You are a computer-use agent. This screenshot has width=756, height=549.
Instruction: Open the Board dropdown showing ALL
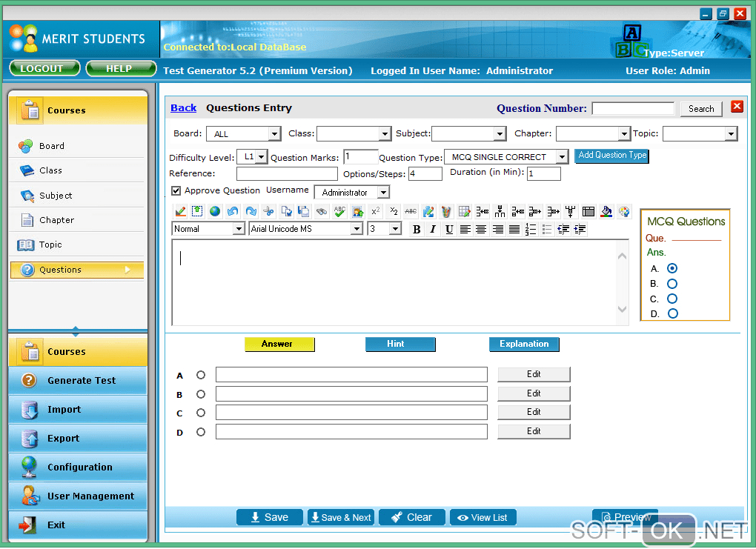point(244,133)
